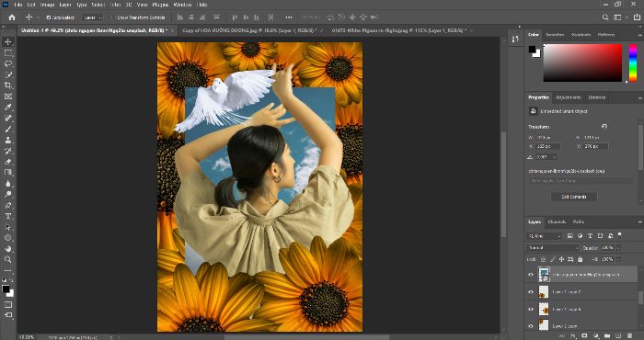This screenshot has width=644, height=340.
Task: Select the Eraser tool
Action: (x=7, y=162)
